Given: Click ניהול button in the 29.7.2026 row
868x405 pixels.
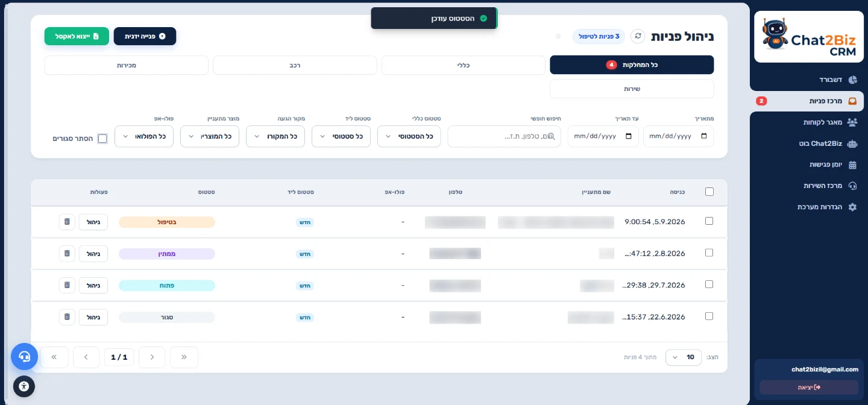Looking at the screenshot, I should point(93,285).
